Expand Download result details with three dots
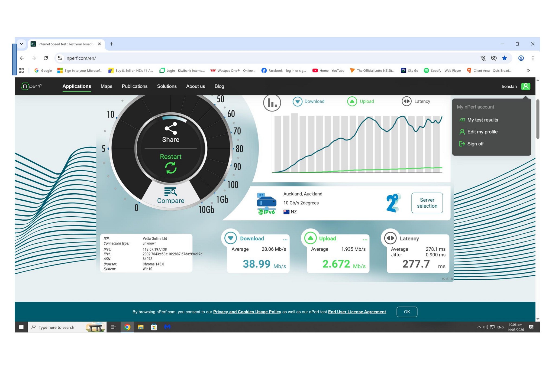This screenshot has width=555, height=392. point(285,240)
